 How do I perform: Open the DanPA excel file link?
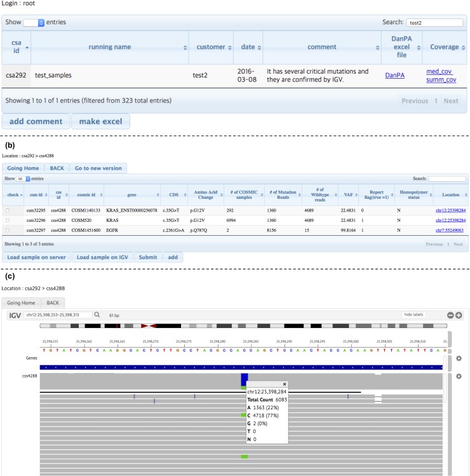pyautogui.click(x=394, y=75)
